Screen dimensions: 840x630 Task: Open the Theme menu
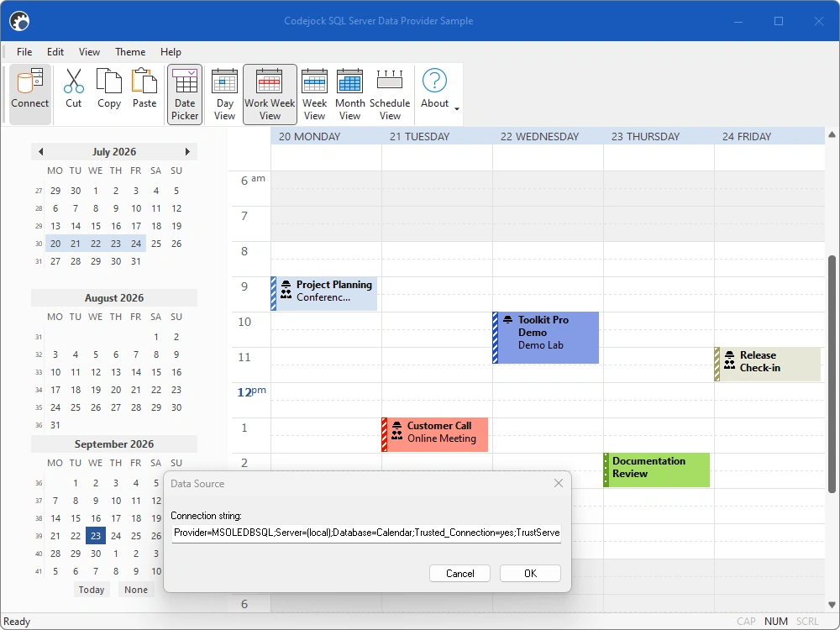(130, 52)
